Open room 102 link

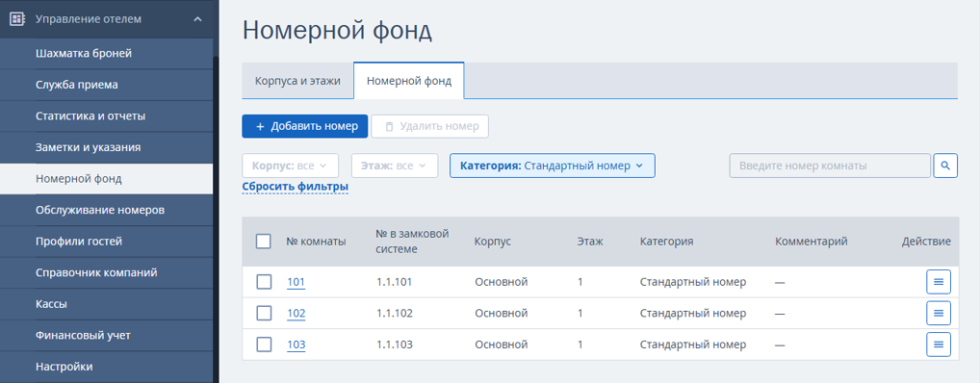pyautogui.click(x=297, y=313)
